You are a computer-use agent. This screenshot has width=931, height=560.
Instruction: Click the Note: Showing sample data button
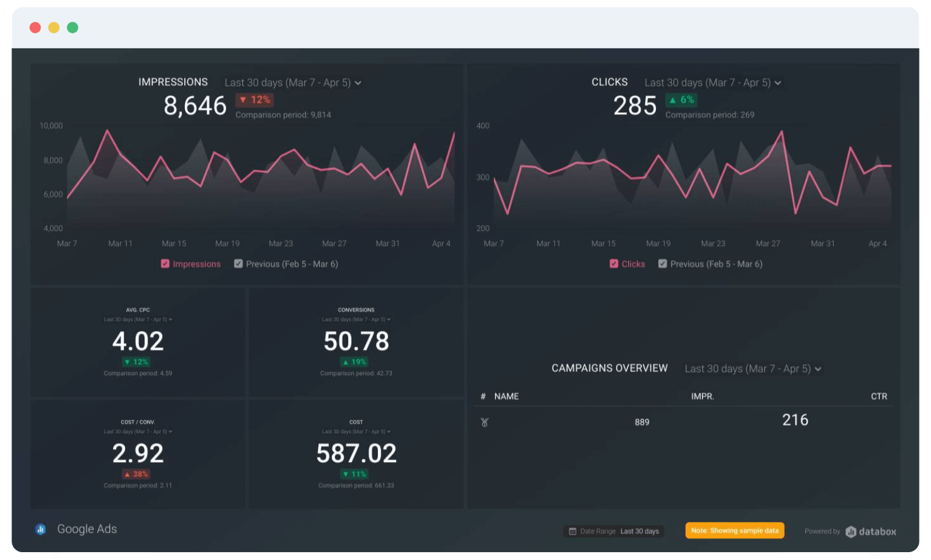(x=735, y=530)
